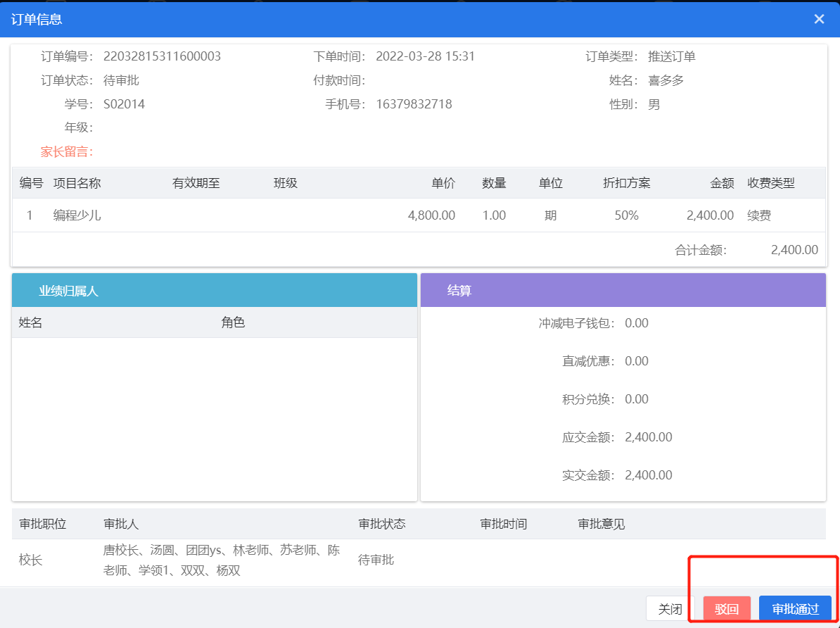Image resolution: width=840 pixels, height=628 pixels.
Task: Click the 合计金额 total 2,400.00
Action: point(794,250)
